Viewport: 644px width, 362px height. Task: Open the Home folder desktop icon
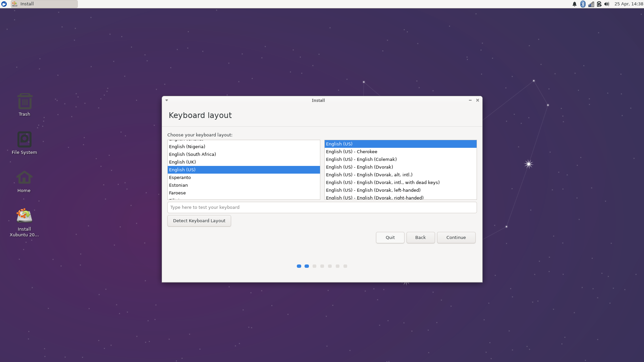click(x=24, y=181)
